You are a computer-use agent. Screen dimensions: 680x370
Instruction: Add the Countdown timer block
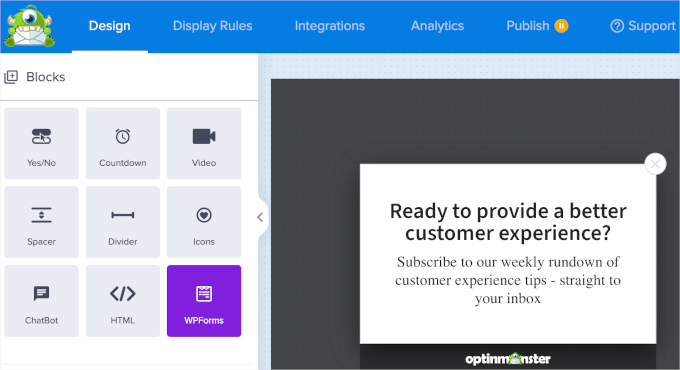point(123,144)
